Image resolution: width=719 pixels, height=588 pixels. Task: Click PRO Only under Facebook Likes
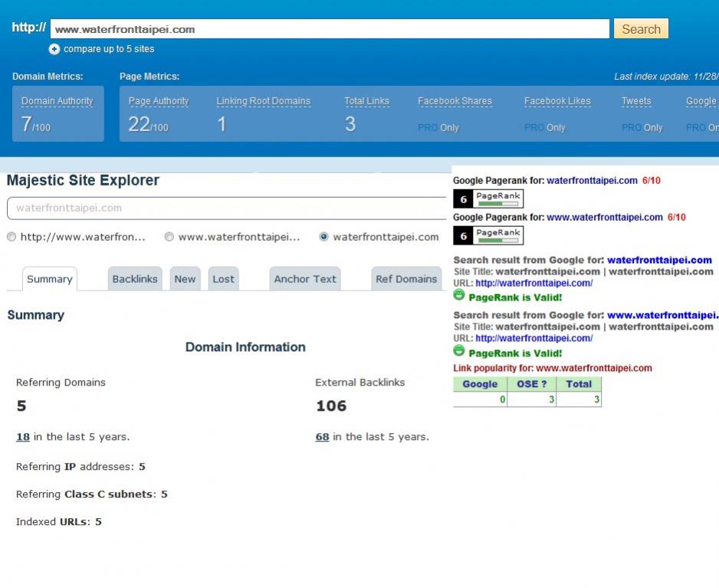[x=545, y=127]
